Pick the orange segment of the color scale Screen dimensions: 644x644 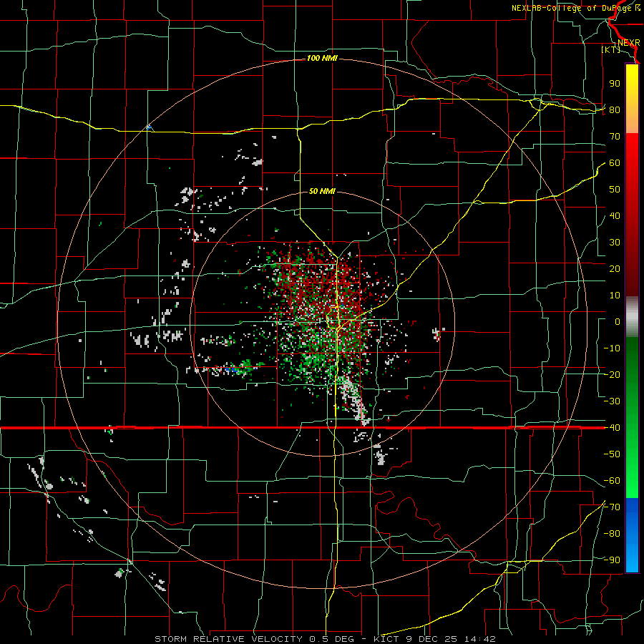632,119
